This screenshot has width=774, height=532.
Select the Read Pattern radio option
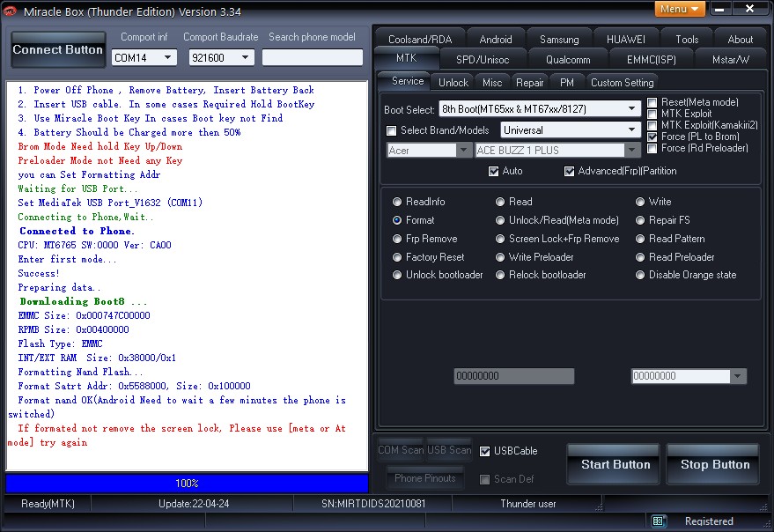tap(640, 239)
